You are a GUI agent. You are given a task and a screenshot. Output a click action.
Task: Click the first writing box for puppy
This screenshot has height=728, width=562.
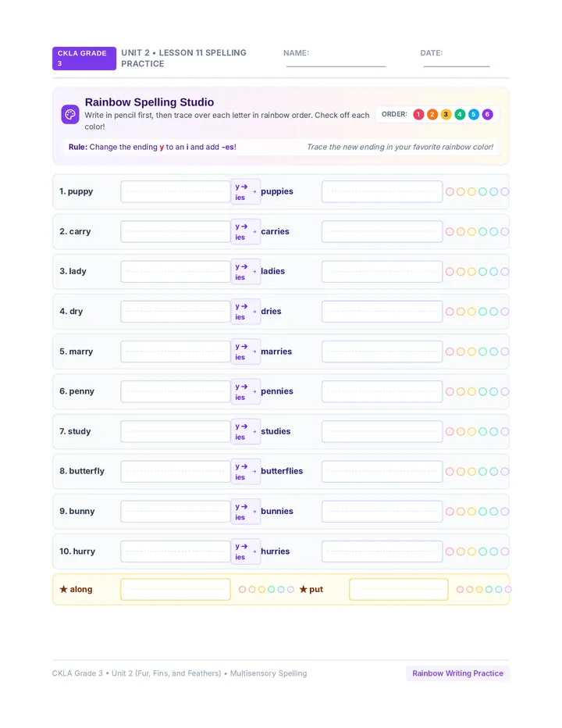[176, 191]
